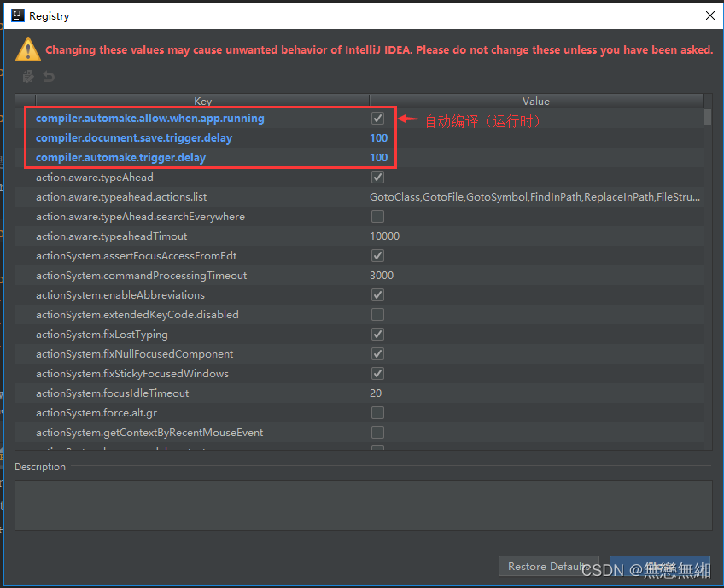Close the Registry dialog

pyautogui.click(x=710, y=15)
